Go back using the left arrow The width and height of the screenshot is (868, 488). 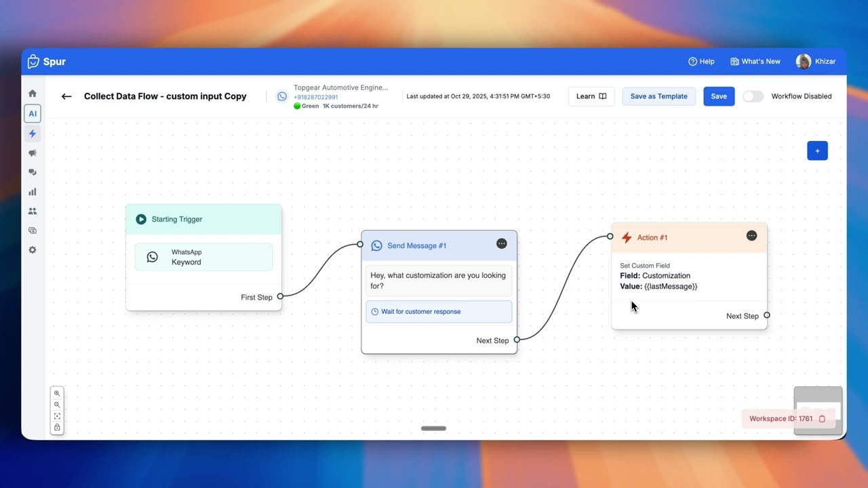(66, 96)
